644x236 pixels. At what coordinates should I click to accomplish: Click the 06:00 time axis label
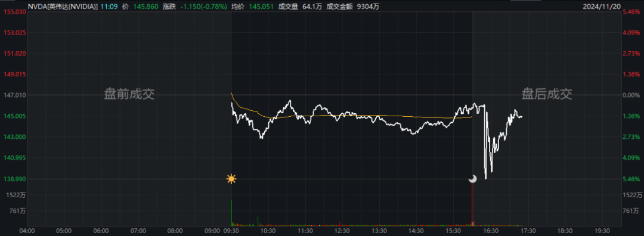click(101, 231)
